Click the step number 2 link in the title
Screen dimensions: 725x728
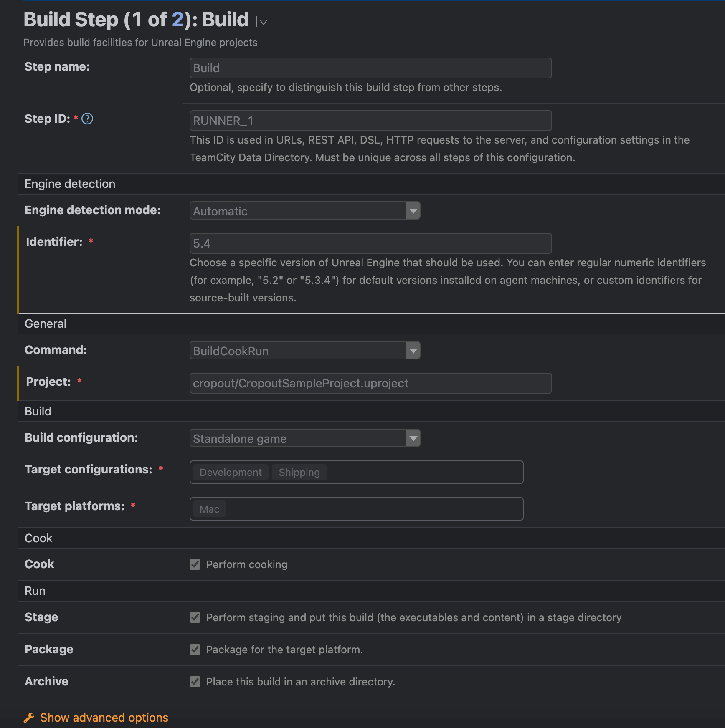pos(177,20)
